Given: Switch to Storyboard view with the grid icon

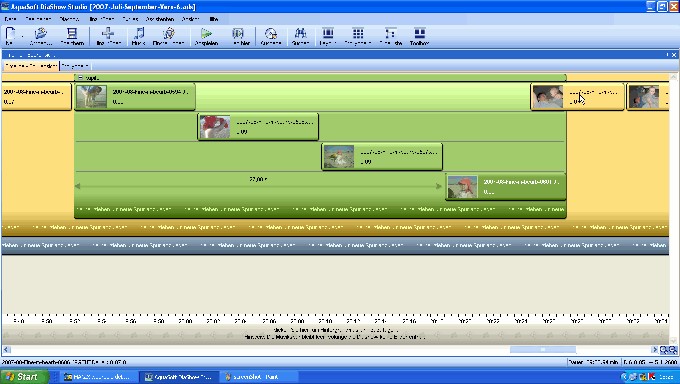Looking at the screenshot, I should click(358, 33).
